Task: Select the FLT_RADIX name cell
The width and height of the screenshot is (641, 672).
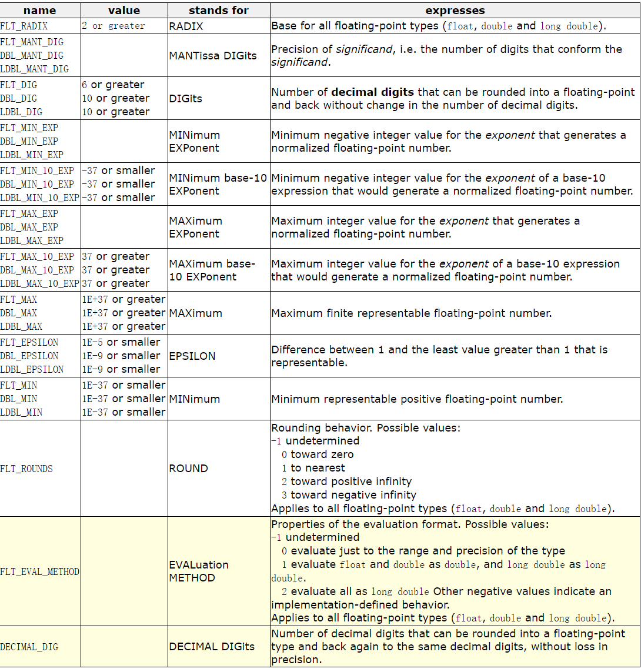Action: coord(24,26)
